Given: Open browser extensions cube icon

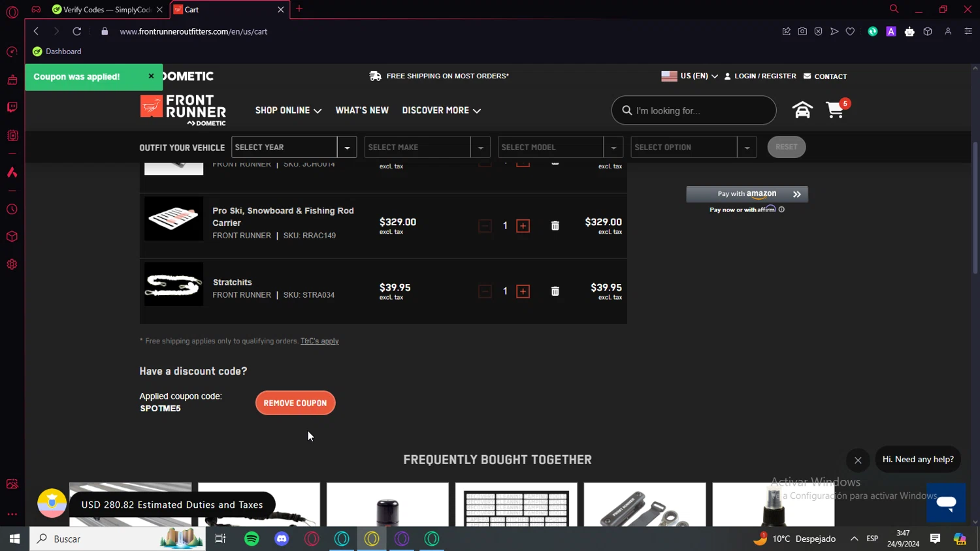Looking at the screenshot, I should pos(928,31).
